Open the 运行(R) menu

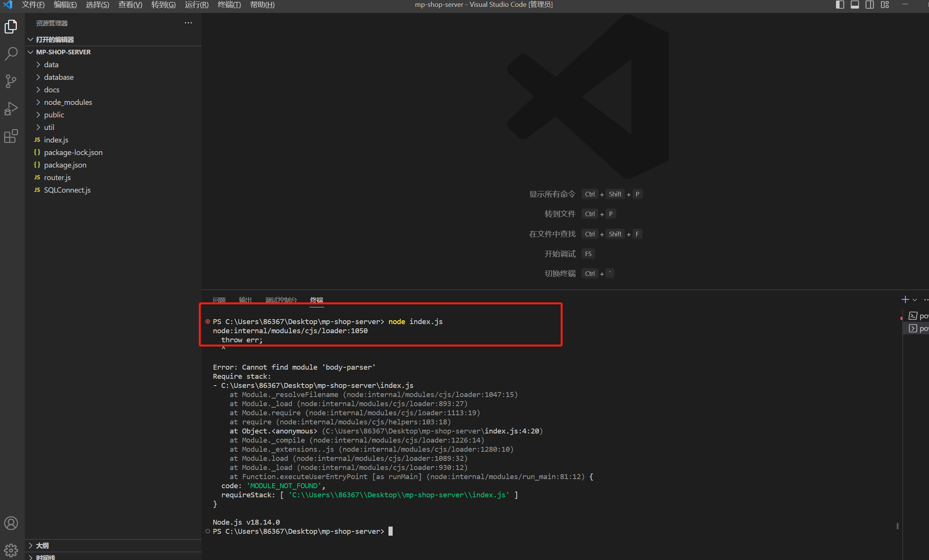click(x=197, y=5)
